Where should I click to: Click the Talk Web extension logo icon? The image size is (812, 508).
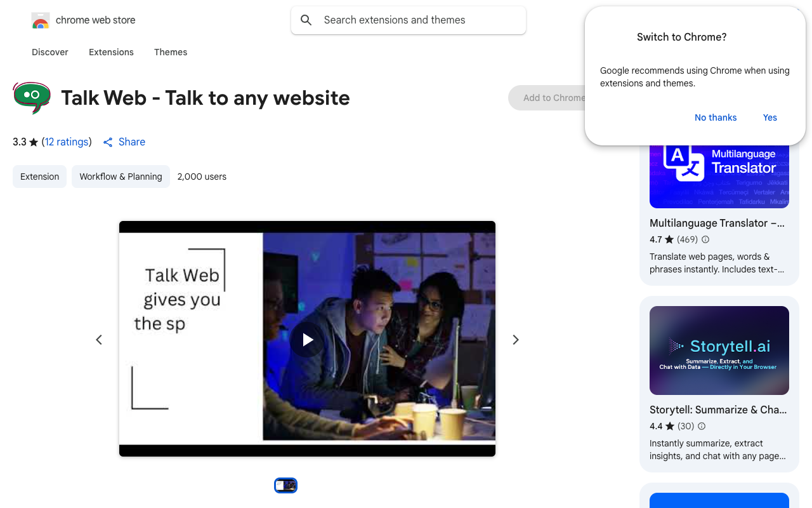32,97
